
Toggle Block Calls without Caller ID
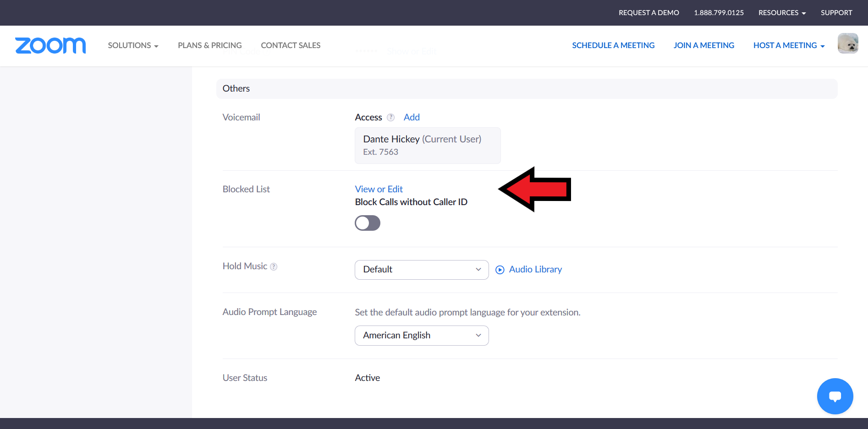368,223
